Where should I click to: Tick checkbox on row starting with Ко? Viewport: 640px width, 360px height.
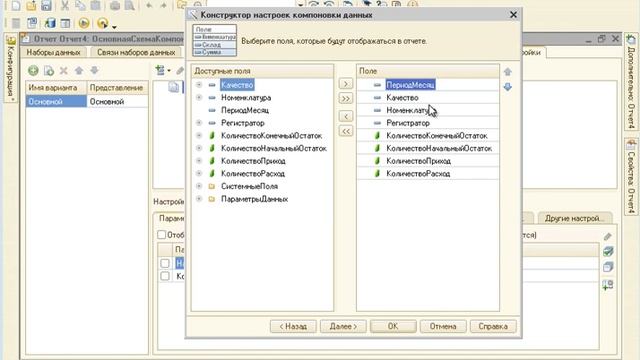tap(165, 276)
